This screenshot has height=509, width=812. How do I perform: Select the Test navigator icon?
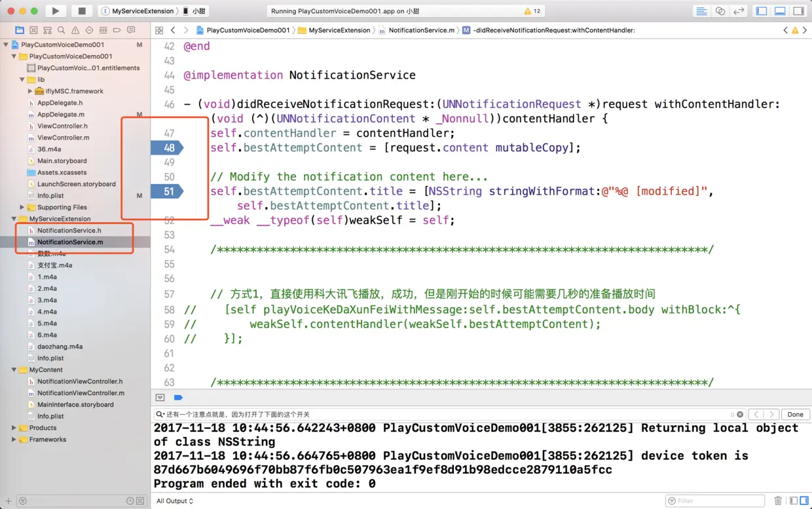click(89, 30)
